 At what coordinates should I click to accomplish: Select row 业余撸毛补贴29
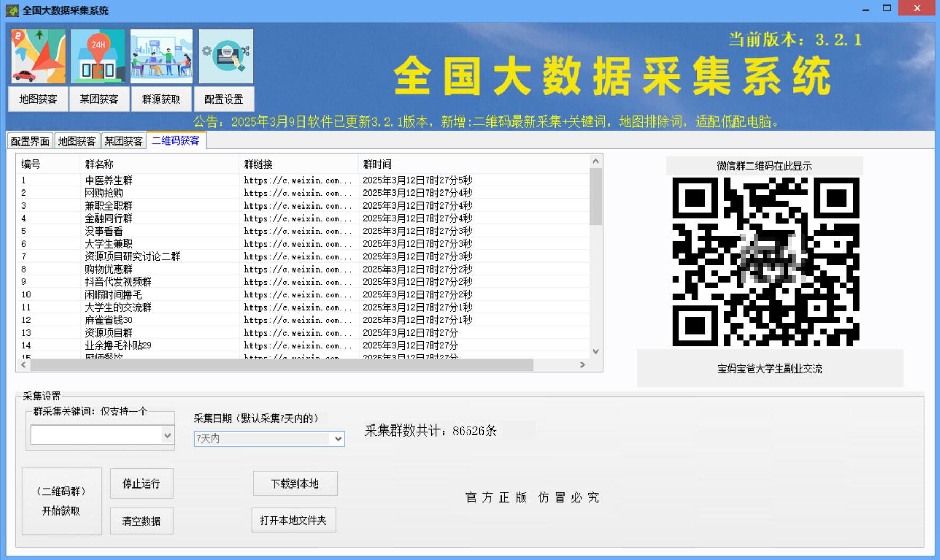click(x=303, y=345)
